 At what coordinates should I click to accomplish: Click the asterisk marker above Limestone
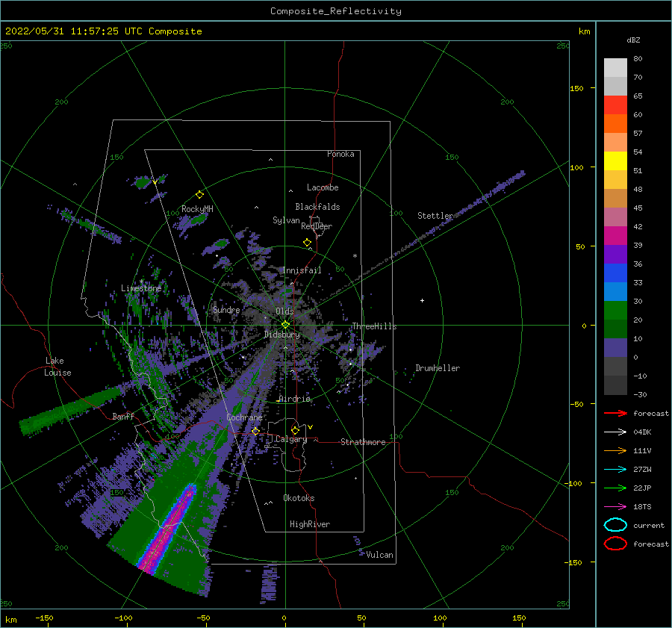[x=141, y=282]
